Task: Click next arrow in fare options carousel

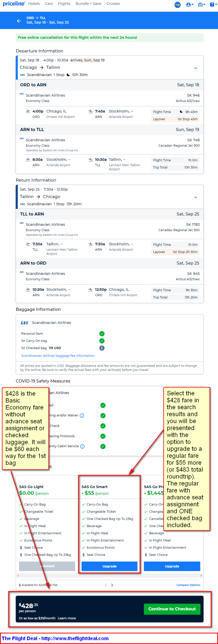Action: [x=112, y=585]
